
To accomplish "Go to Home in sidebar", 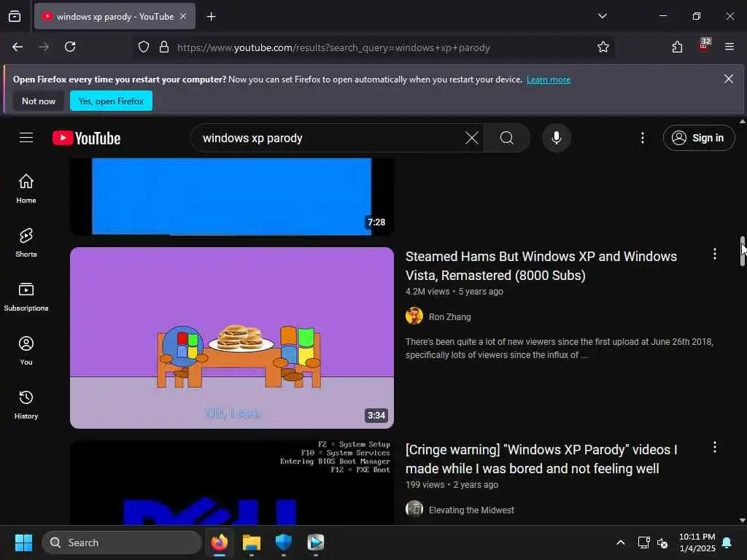I will (26, 189).
